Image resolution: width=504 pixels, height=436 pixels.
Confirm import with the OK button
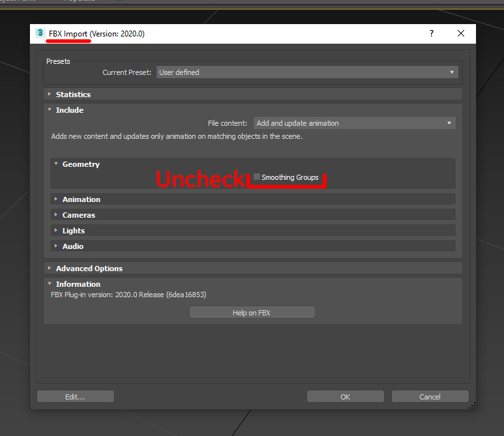(x=345, y=397)
